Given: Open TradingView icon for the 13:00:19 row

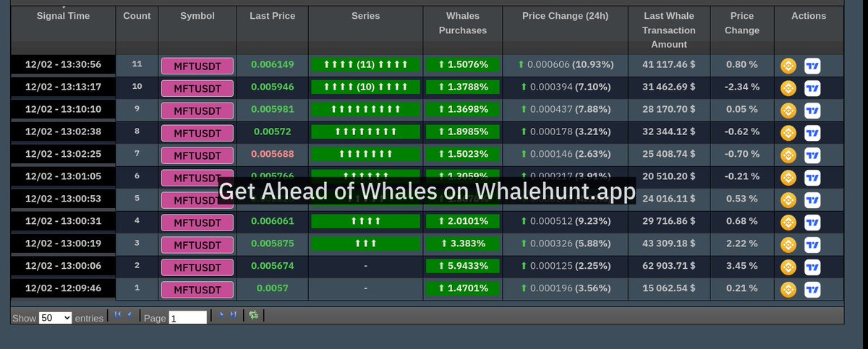Looking at the screenshot, I should (x=812, y=245).
